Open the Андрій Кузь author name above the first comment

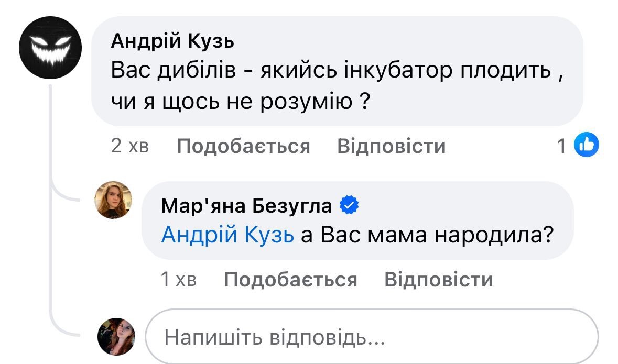pyautogui.click(x=172, y=41)
